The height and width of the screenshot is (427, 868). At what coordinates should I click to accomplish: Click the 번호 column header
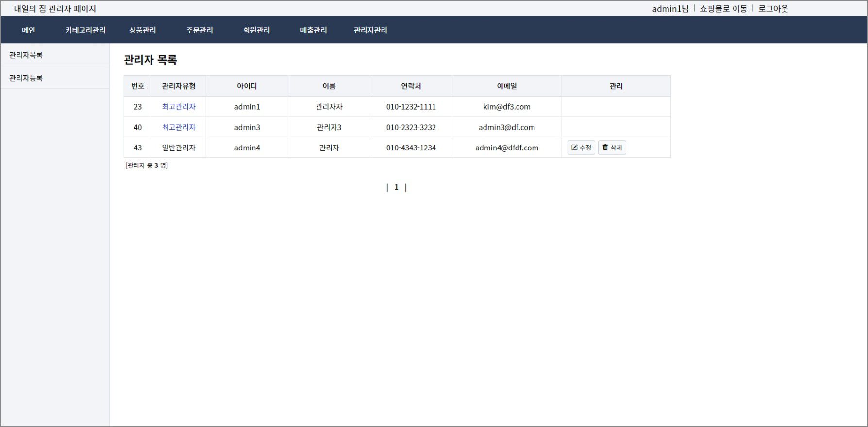pos(138,86)
